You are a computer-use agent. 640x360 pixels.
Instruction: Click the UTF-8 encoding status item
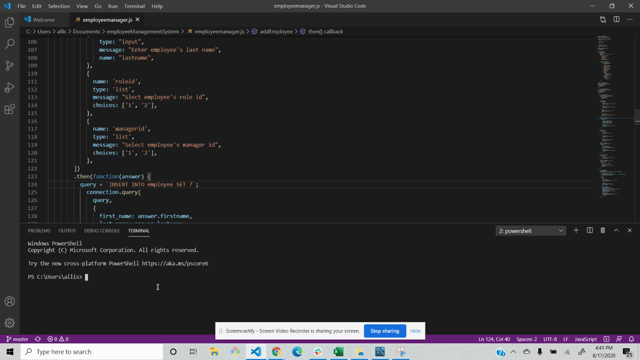(550, 339)
